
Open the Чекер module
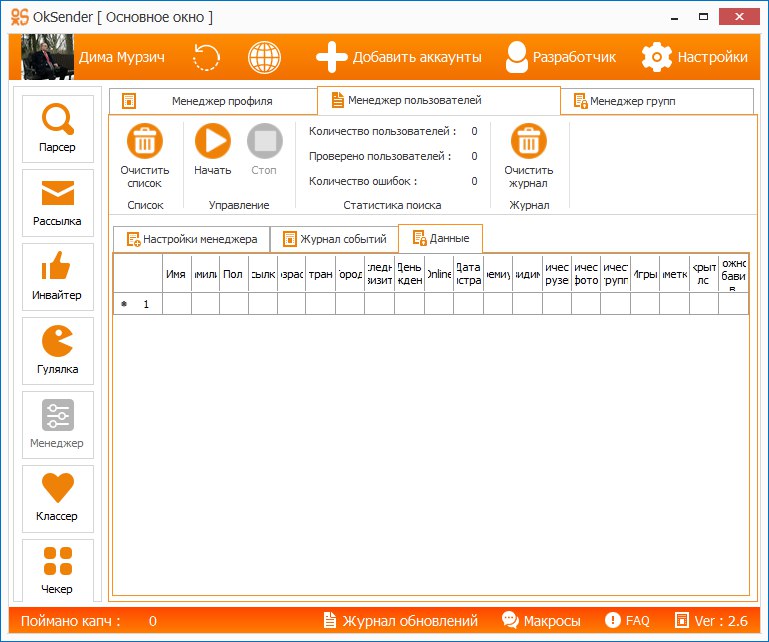click(57, 570)
